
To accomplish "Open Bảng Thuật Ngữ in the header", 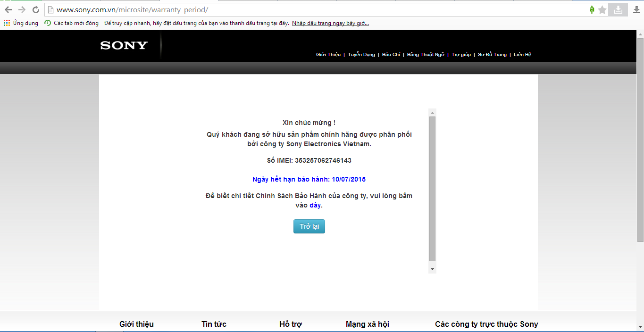I will [x=426, y=55].
